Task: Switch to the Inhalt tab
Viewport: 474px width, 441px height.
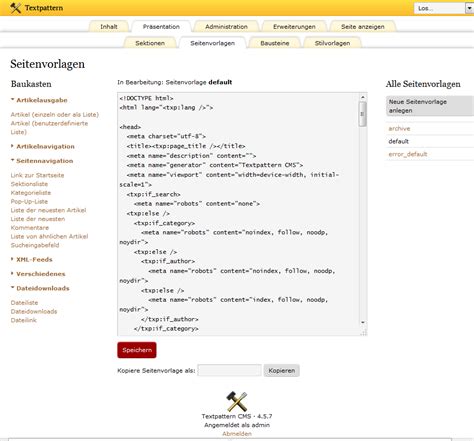Action: tap(109, 27)
